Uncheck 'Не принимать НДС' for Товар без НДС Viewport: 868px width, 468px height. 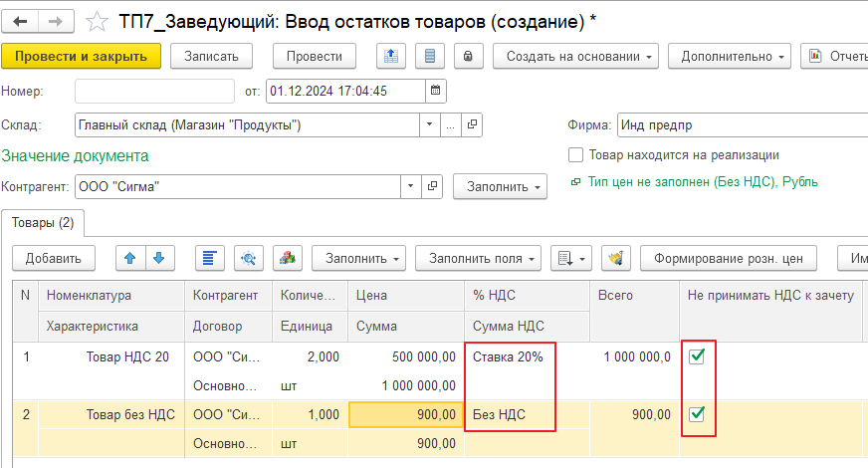tap(697, 413)
